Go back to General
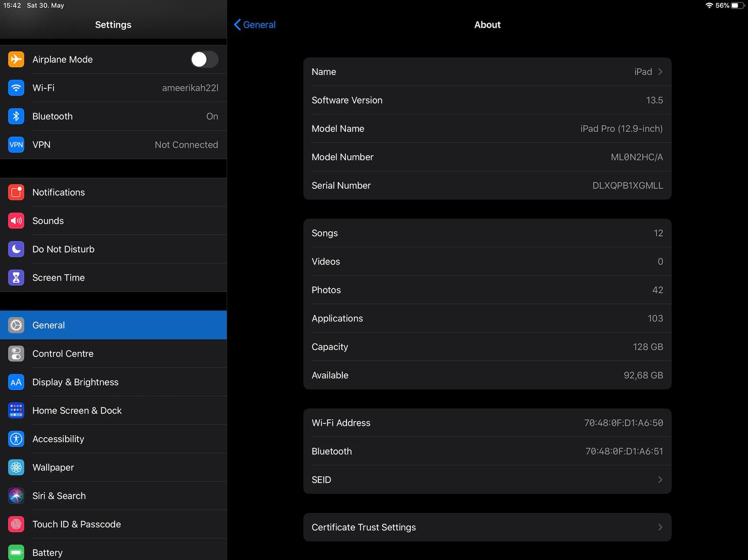This screenshot has width=748, height=560. 255,25
